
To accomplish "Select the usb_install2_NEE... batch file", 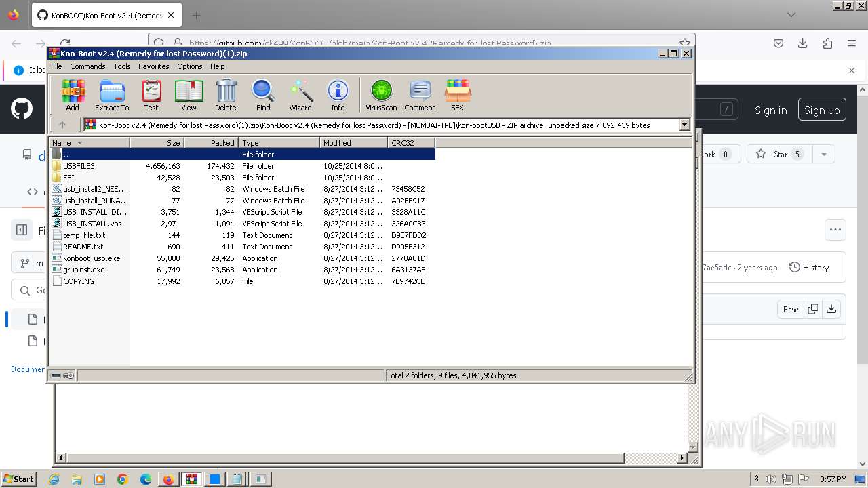I will (242, 189).
